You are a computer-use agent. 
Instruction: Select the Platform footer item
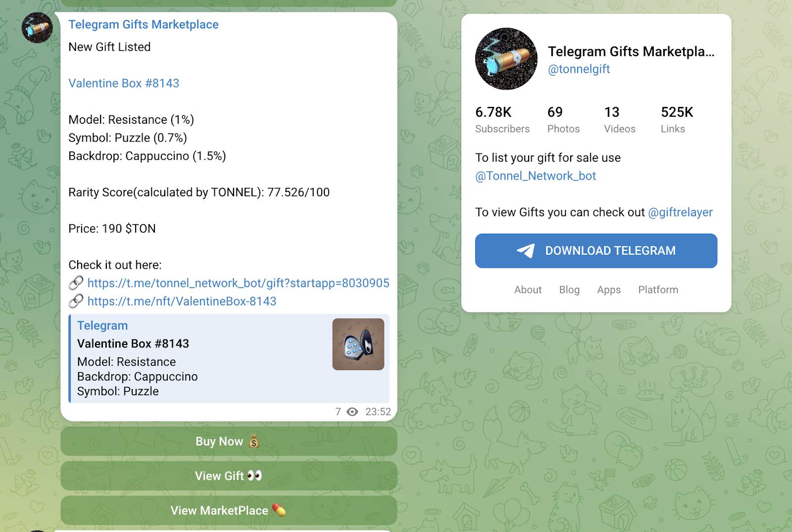(x=658, y=290)
